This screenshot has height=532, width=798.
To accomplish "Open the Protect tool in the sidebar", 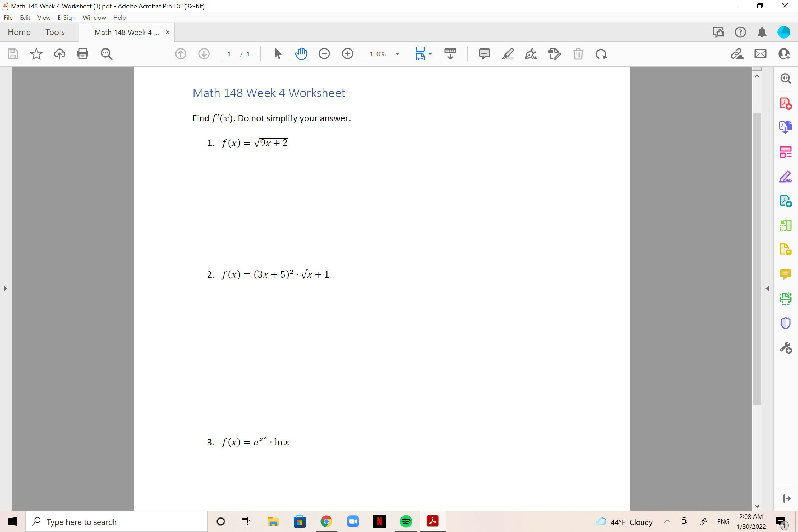I will [x=786, y=323].
